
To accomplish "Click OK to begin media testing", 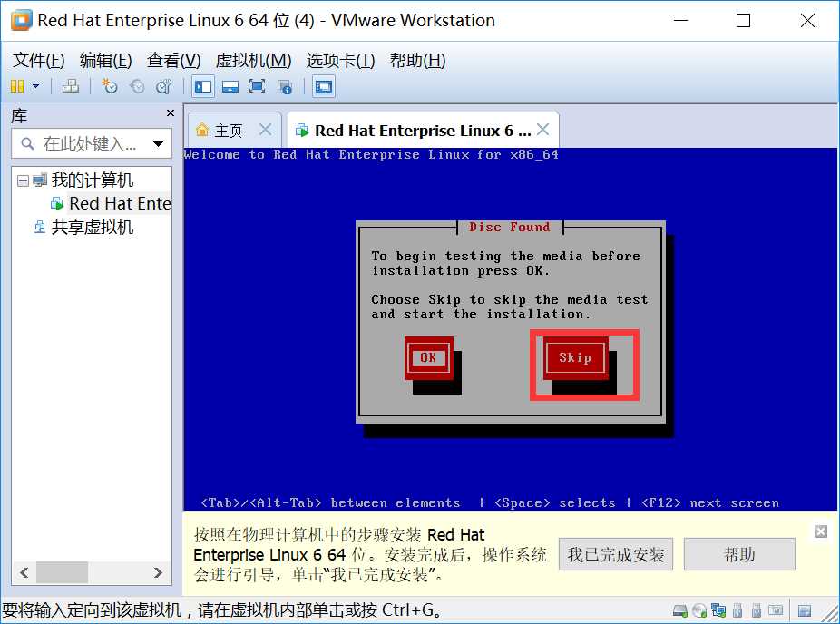I will click(428, 357).
